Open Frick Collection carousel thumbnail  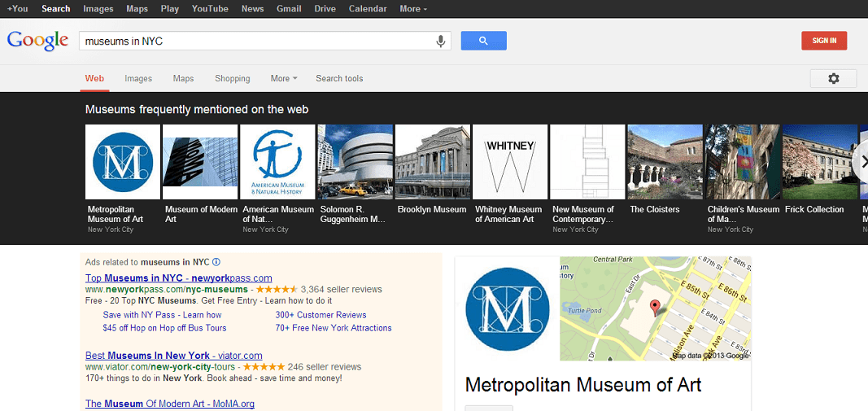pos(820,162)
